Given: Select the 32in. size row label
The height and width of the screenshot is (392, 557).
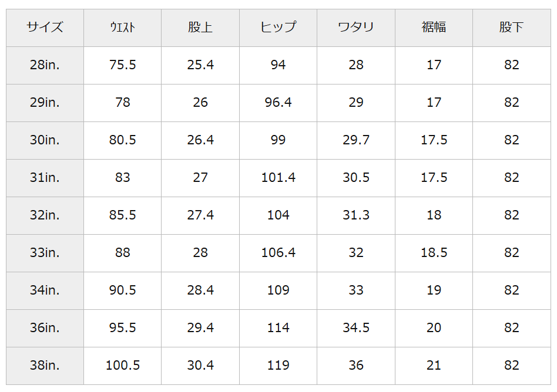Looking at the screenshot, I should 45,215.
